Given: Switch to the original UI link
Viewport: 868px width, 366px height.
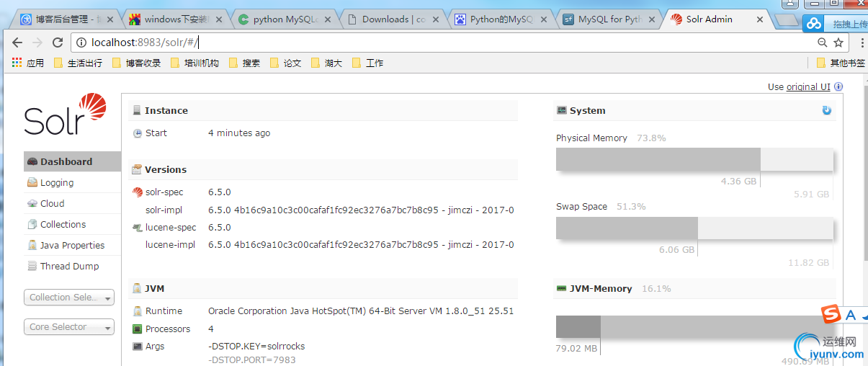Looking at the screenshot, I should (808, 86).
